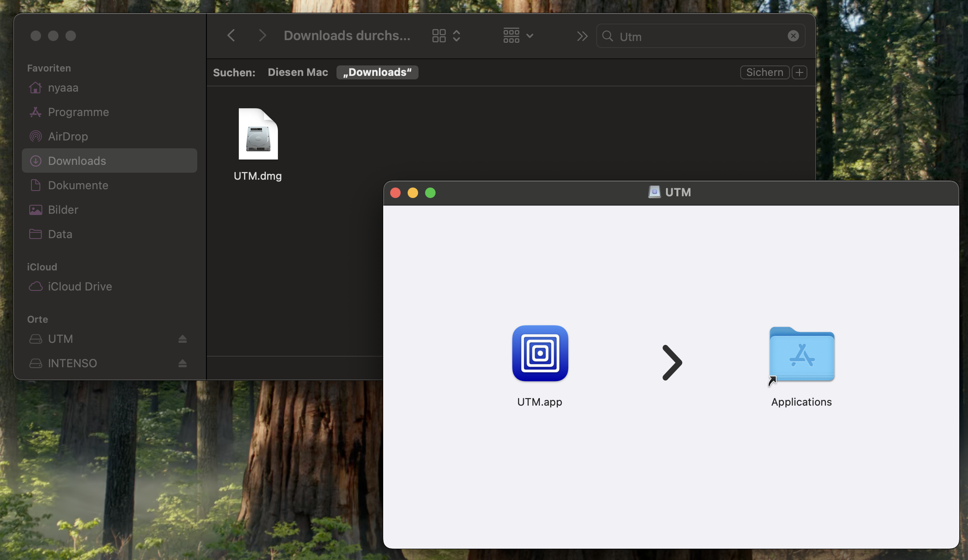
Task: Click the UTM disk icon in title bar
Action: (x=654, y=192)
